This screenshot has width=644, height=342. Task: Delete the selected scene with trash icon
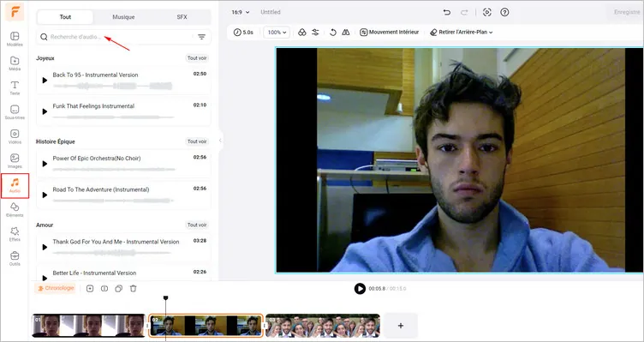click(x=133, y=289)
